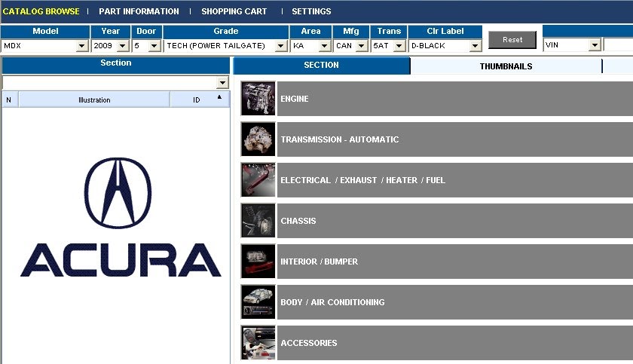Switch to the SECTION tab
633x364 pixels.
[321, 65]
